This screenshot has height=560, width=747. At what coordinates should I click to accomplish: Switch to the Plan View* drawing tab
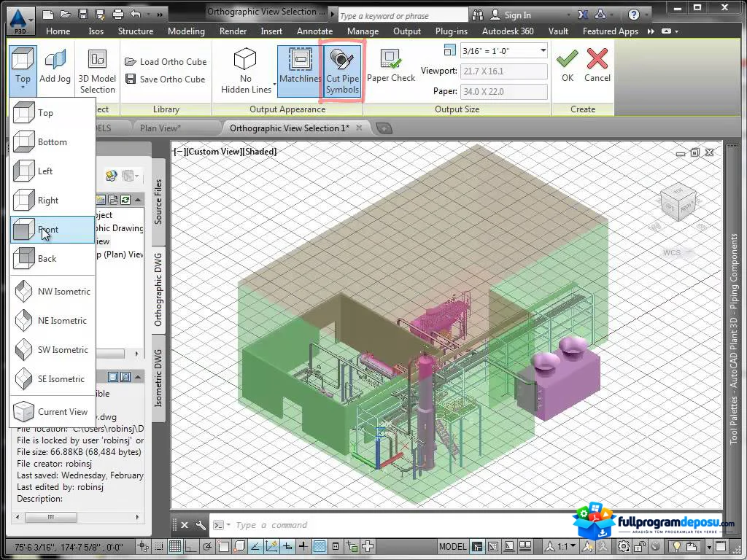click(160, 128)
